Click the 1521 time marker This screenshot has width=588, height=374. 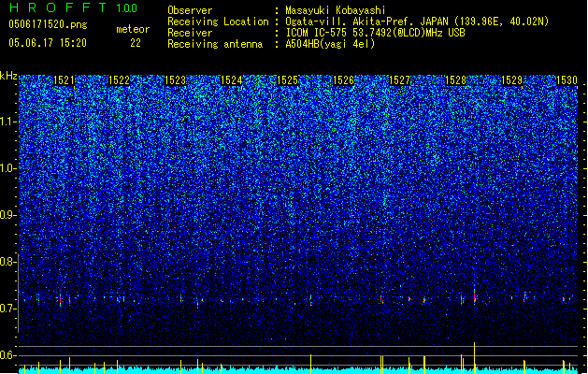(64, 80)
